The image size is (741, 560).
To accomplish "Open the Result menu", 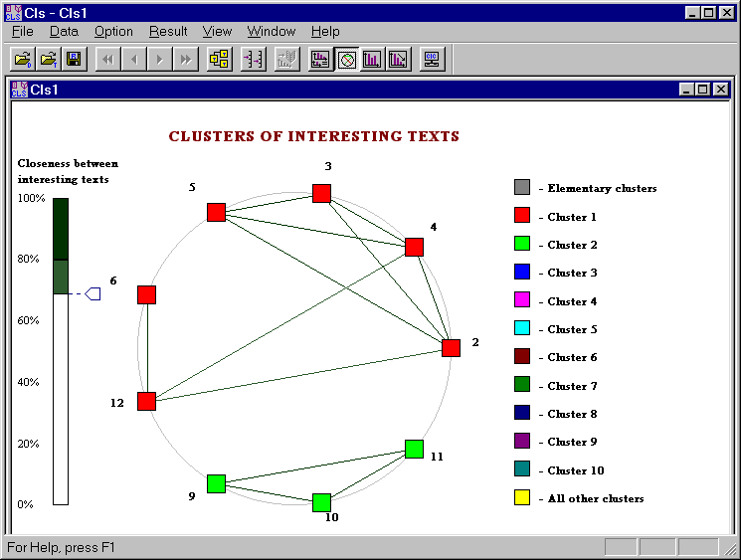I will pyautogui.click(x=168, y=31).
